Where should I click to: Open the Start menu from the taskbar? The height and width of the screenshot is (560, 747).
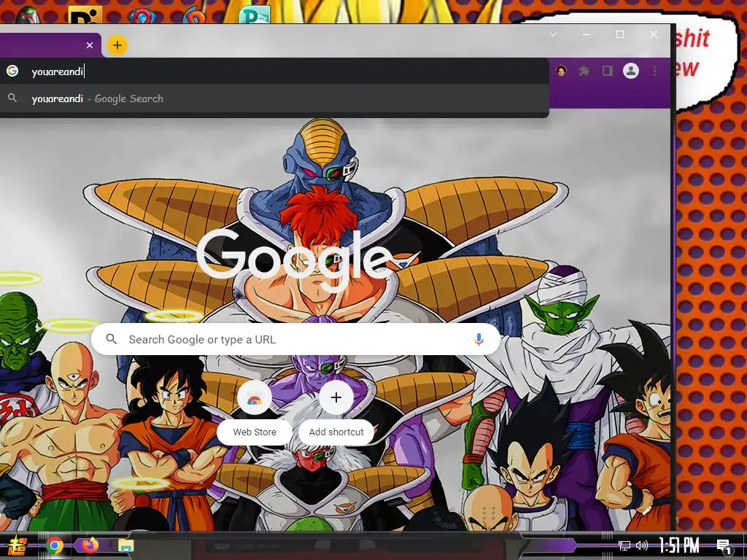18,545
